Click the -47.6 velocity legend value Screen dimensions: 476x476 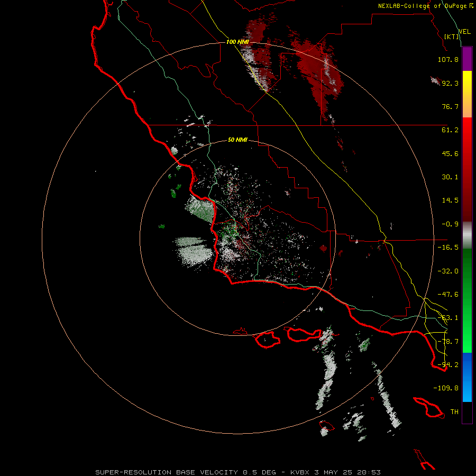pos(448,295)
